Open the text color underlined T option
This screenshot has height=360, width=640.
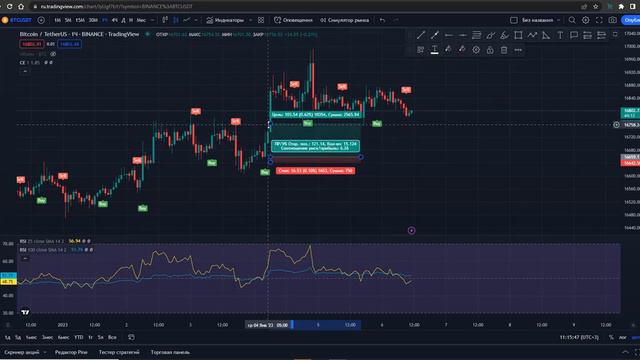pos(435,50)
